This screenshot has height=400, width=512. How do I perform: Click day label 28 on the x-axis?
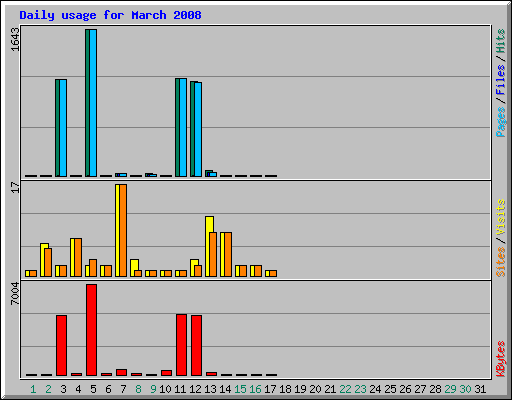435,389
